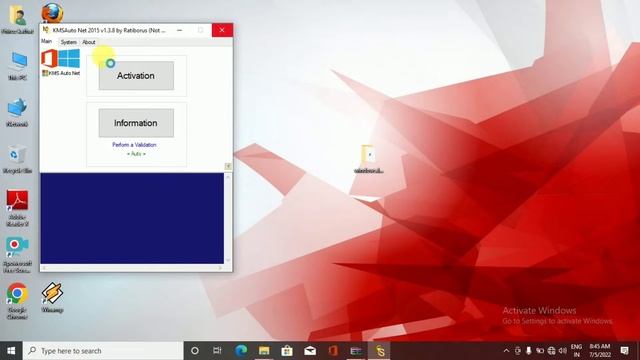Select the user folder desktop icon
Image resolution: width=640 pixels, height=360 pixels.
tap(18, 20)
